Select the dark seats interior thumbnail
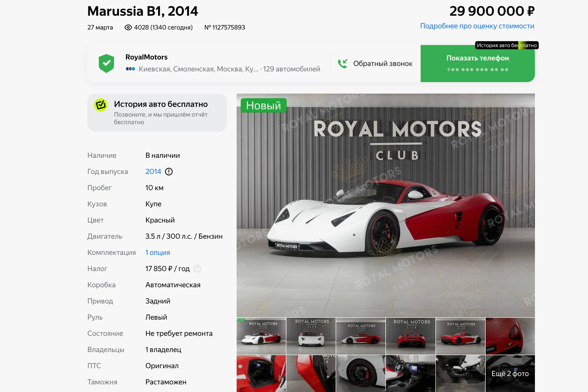 point(461,374)
